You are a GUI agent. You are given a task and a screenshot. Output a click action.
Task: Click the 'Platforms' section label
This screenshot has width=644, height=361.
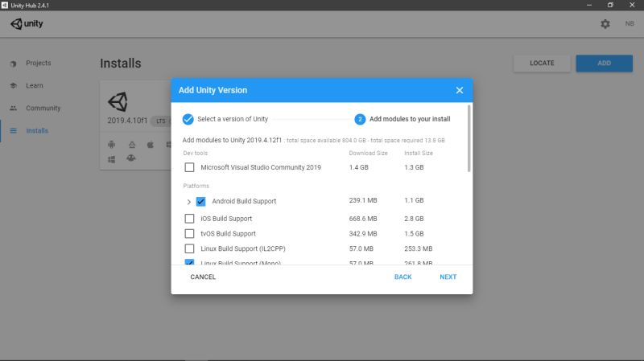(x=196, y=186)
